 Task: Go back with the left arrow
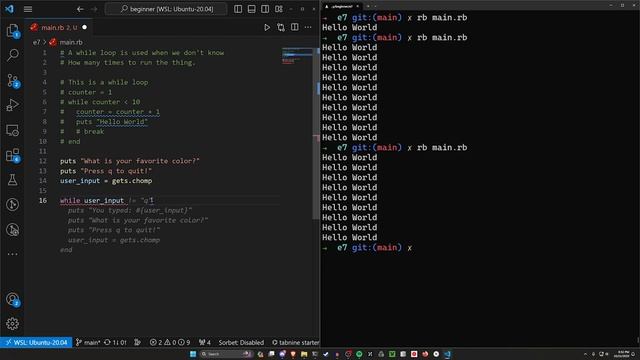pos(80,9)
